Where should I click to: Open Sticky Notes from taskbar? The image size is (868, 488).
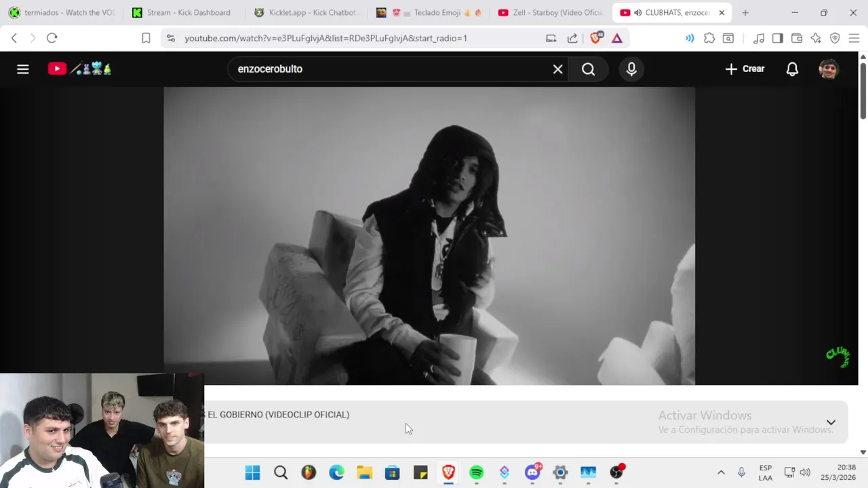pos(420,472)
